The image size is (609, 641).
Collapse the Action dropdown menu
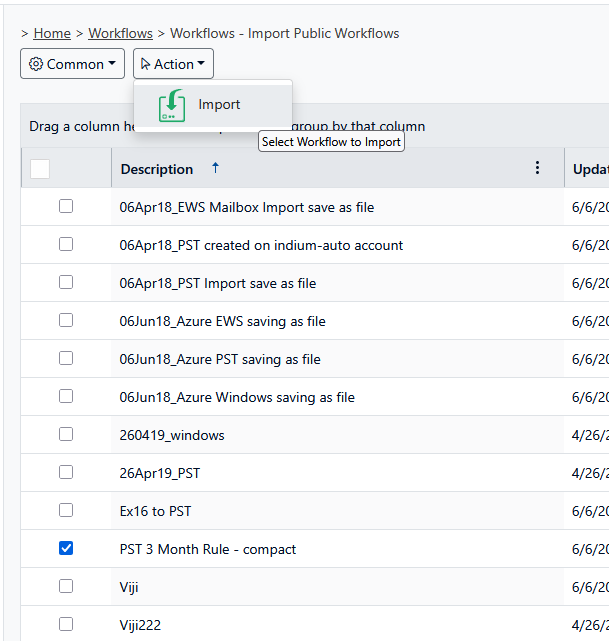(x=173, y=64)
